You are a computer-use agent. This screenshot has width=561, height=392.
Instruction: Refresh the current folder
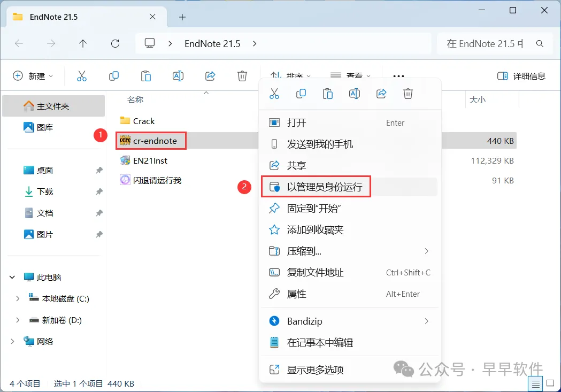tap(115, 44)
